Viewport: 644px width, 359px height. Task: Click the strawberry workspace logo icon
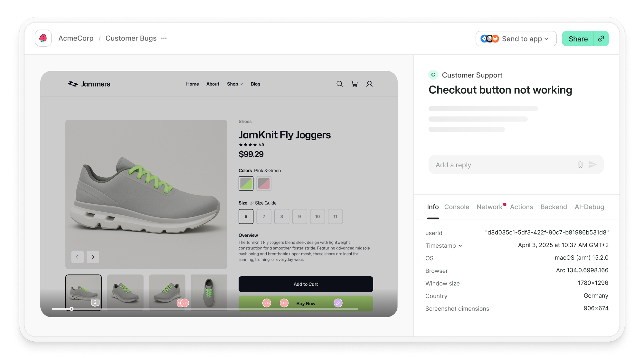(43, 38)
